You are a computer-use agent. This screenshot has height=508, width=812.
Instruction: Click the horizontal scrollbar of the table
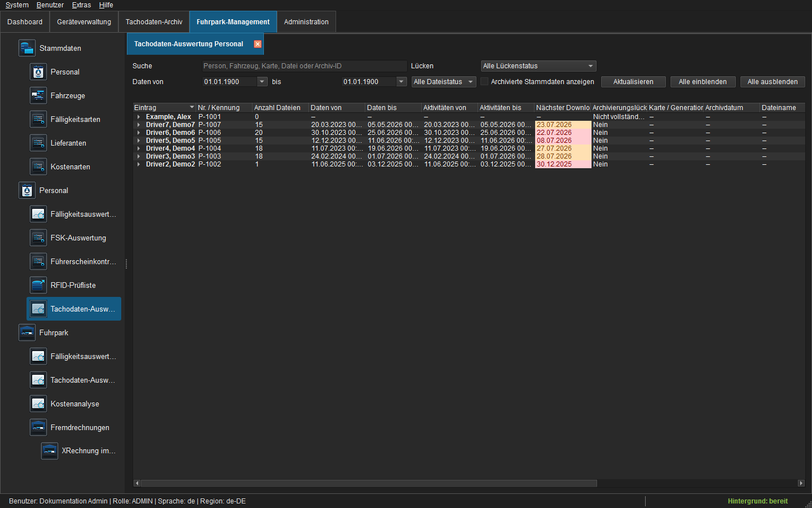(x=369, y=483)
